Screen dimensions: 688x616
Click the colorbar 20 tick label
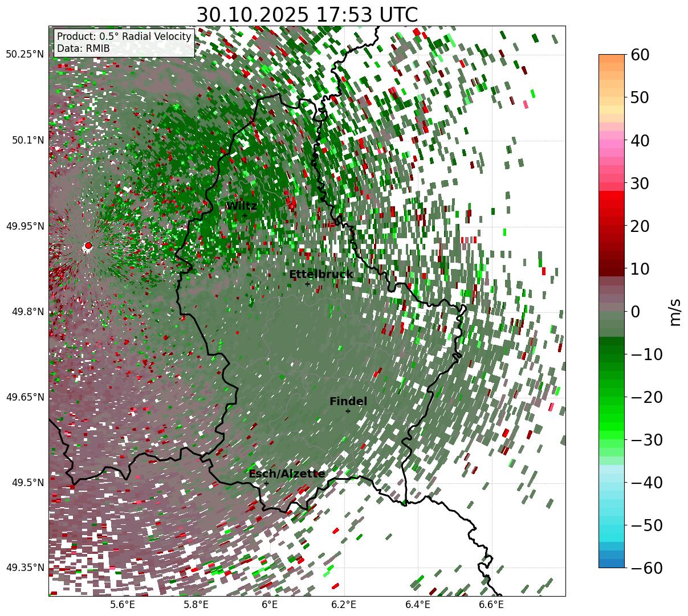coord(640,226)
